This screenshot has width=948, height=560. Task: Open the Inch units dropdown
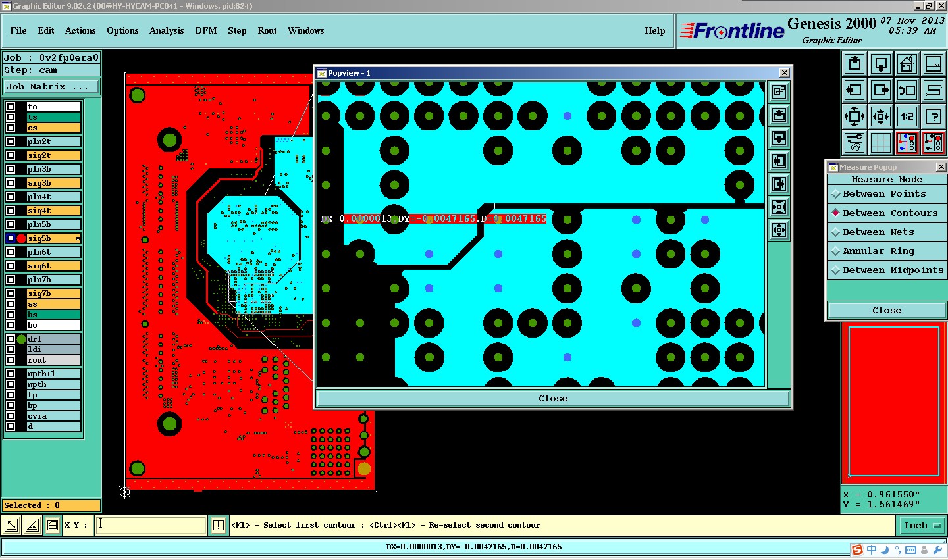(x=922, y=525)
